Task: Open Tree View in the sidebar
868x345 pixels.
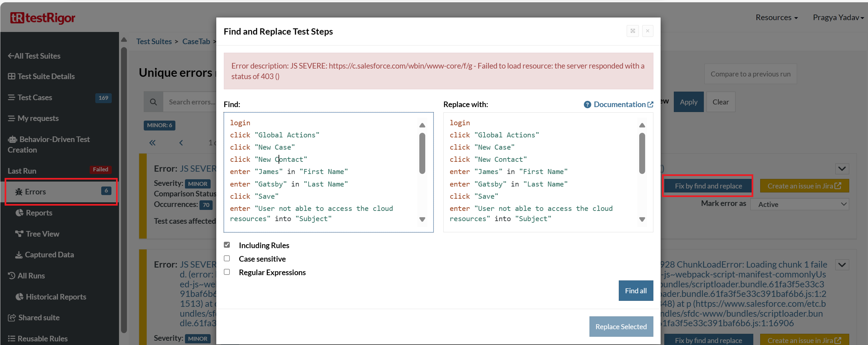Action: tap(42, 234)
